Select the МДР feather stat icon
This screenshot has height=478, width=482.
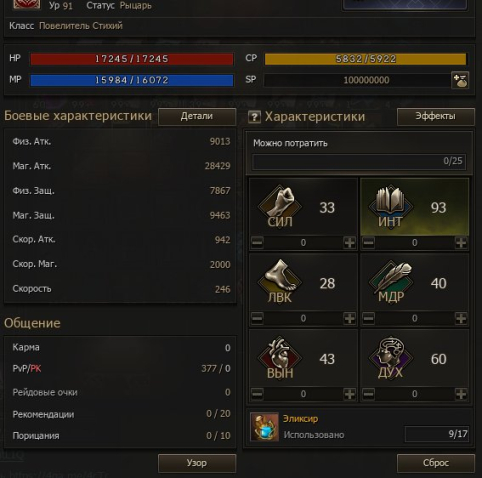tap(391, 282)
